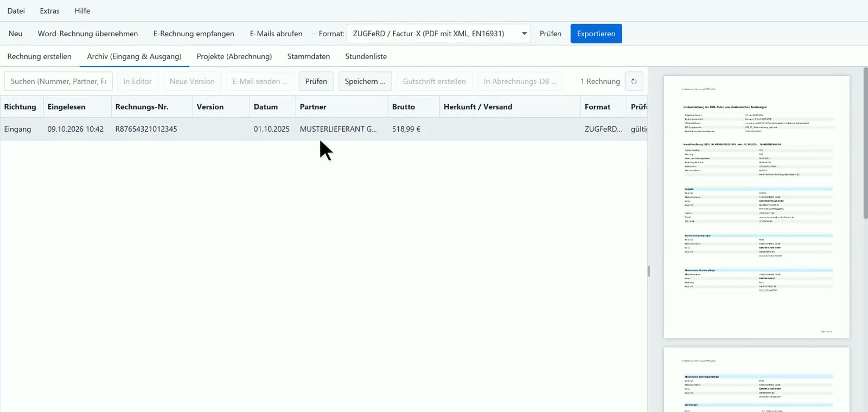Sort by Rechnungs-Nr. column header

152,107
